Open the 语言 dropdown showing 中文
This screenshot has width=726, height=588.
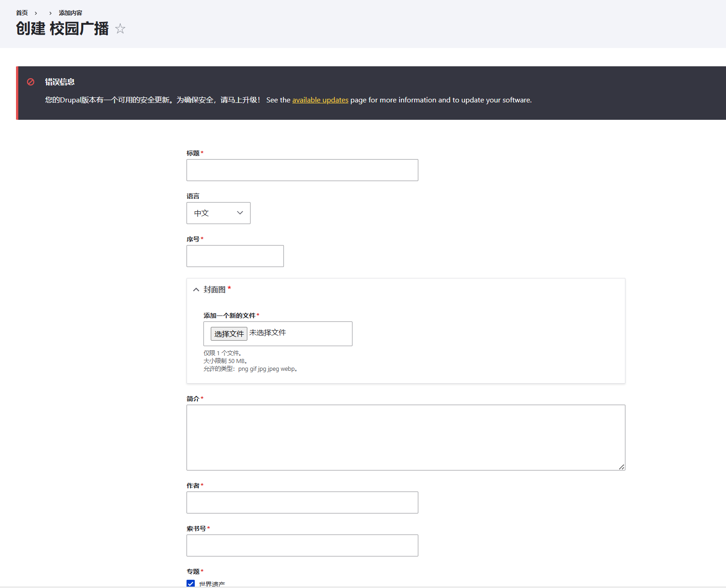[x=218, y=213]
